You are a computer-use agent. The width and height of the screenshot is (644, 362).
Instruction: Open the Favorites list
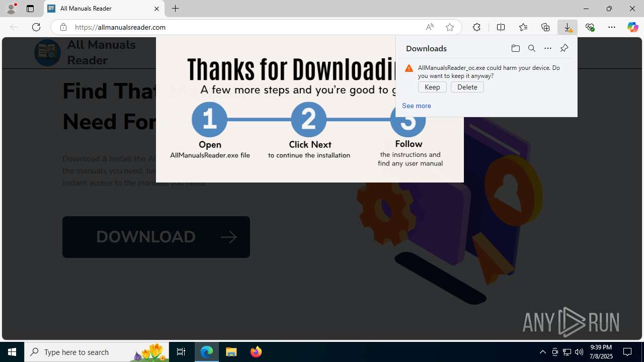523,27
